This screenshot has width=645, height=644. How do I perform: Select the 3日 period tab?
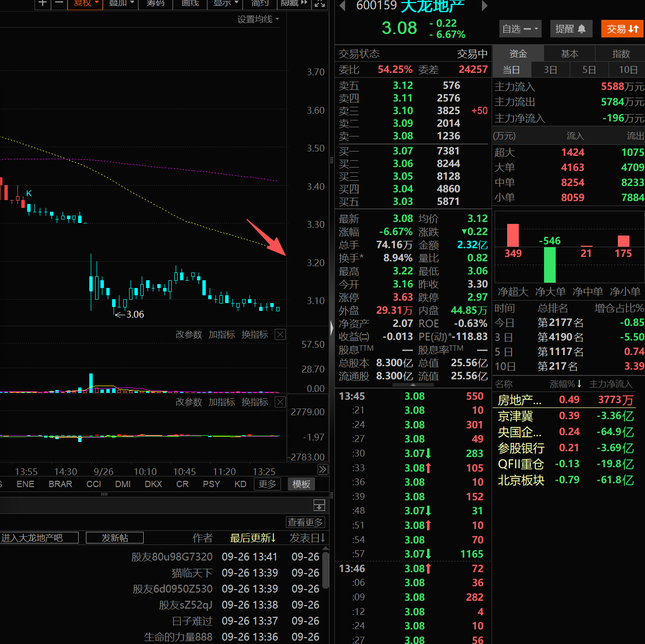click(x=550, y=69)
